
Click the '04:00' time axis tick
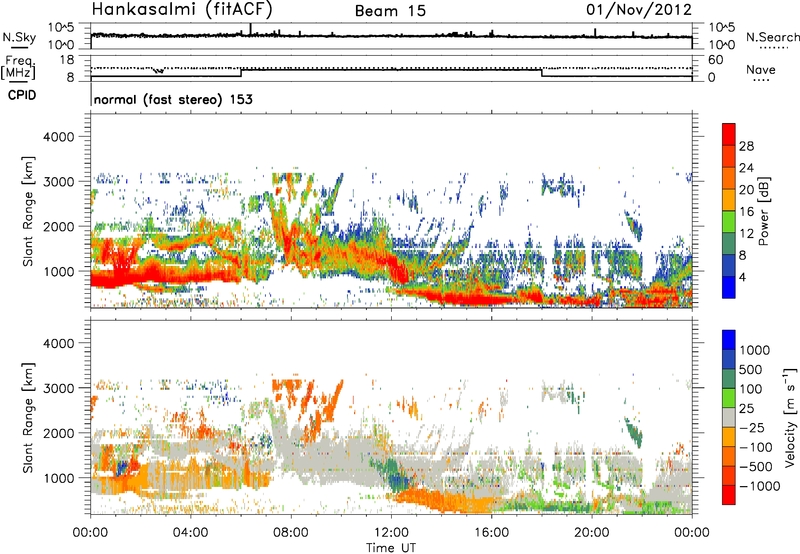tap(190, 533)
